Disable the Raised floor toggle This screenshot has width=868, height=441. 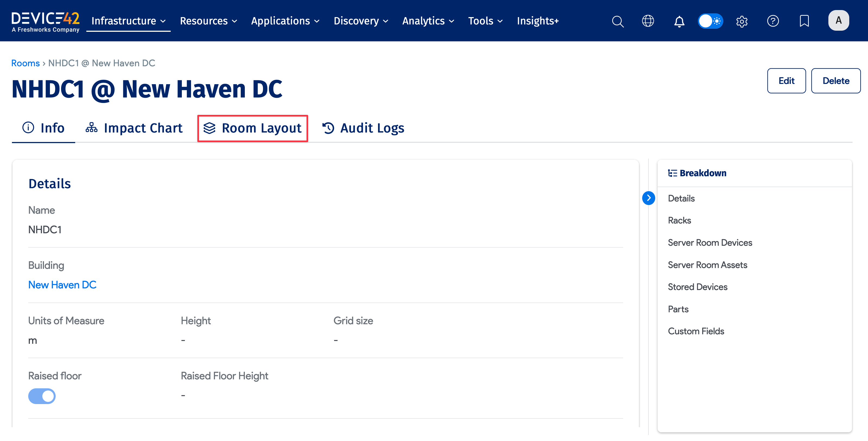(42, 396)
